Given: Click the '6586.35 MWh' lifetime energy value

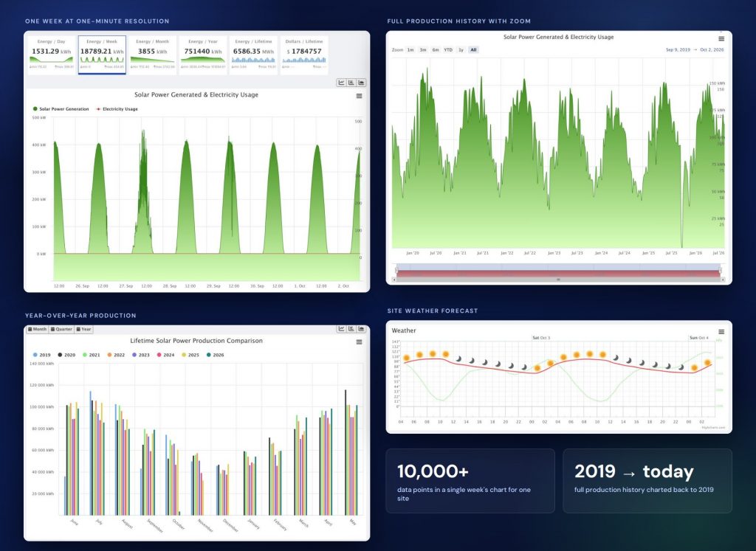Looking at the screenshot, I should pyautogui.click(x=253, y=51).
